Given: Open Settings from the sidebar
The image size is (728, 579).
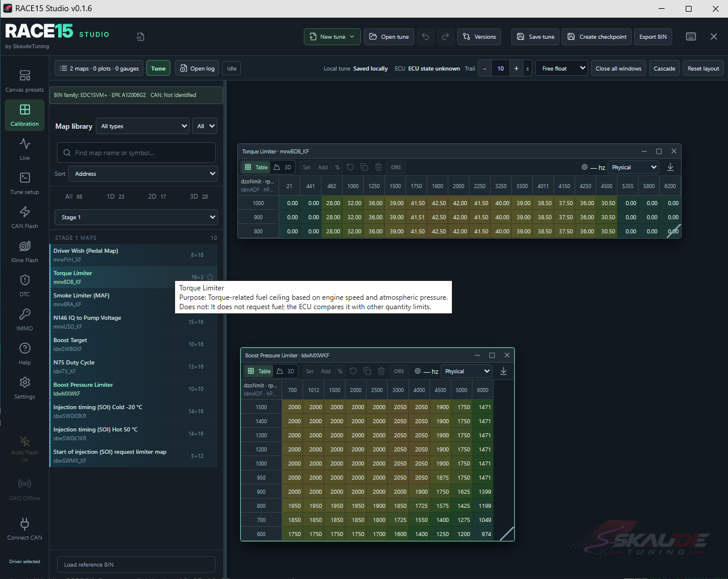Looking at the screenshot, I should [25, 388].
